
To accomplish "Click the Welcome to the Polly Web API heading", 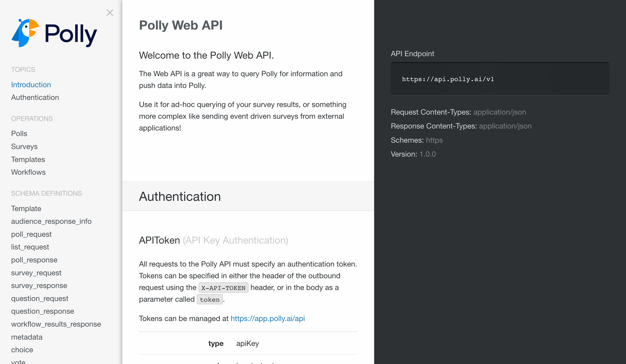I will [206, 55].
